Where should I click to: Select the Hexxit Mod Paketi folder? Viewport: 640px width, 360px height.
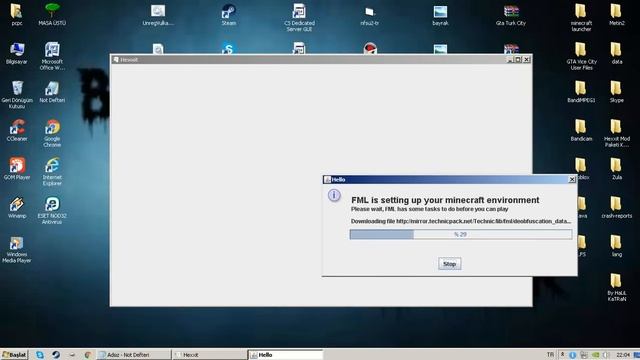(x=616, y=133)
